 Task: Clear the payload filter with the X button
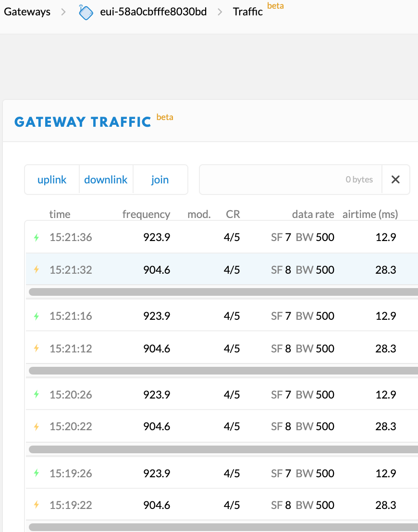pos(395,180)
